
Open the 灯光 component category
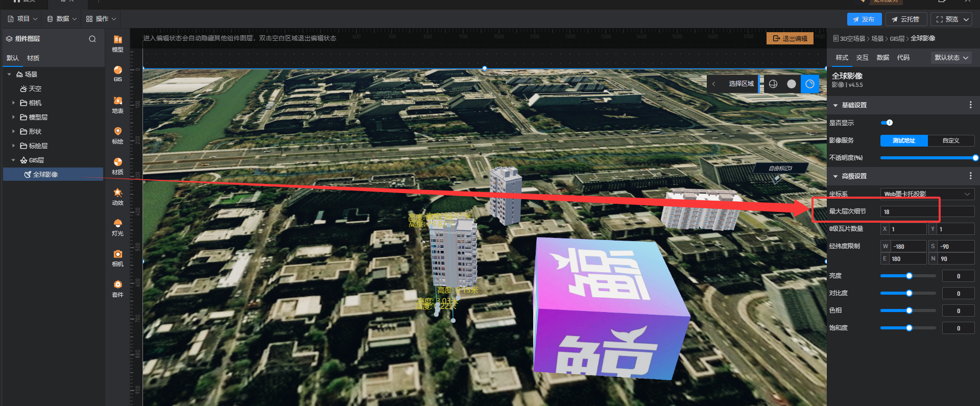click(117, 228)
